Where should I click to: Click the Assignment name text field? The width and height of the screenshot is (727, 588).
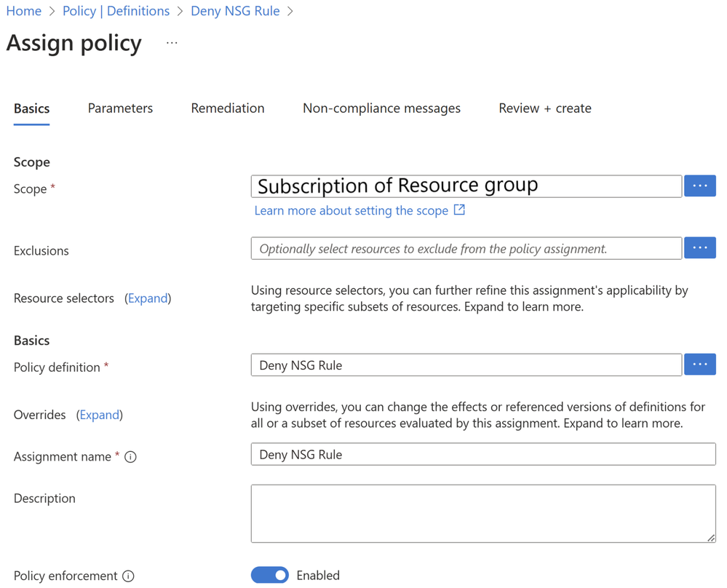[x=483, y=454]
